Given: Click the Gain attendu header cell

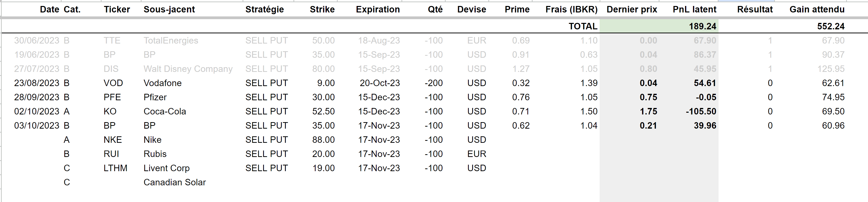Looking at the screenshot, I should 817,9.
